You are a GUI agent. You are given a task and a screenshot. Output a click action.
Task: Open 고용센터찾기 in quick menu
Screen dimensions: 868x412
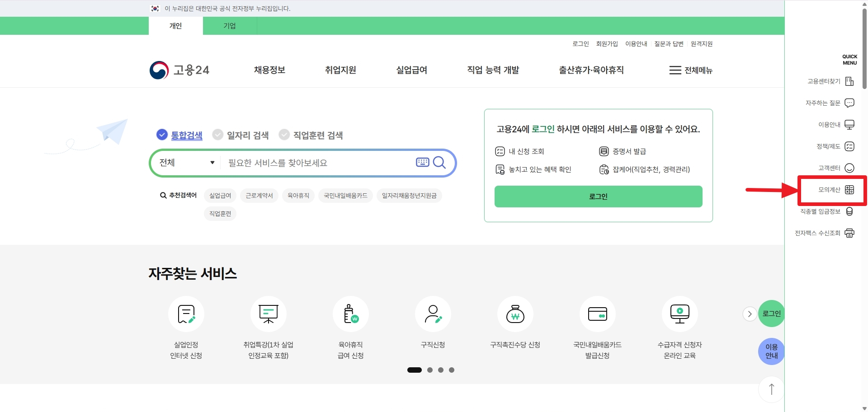[x=831, y=81]
